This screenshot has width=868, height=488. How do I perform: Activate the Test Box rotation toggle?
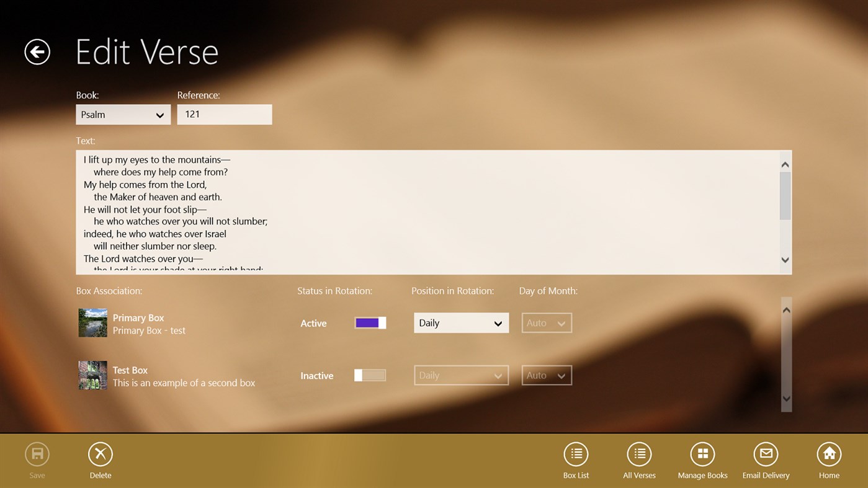tap(370, 375)
